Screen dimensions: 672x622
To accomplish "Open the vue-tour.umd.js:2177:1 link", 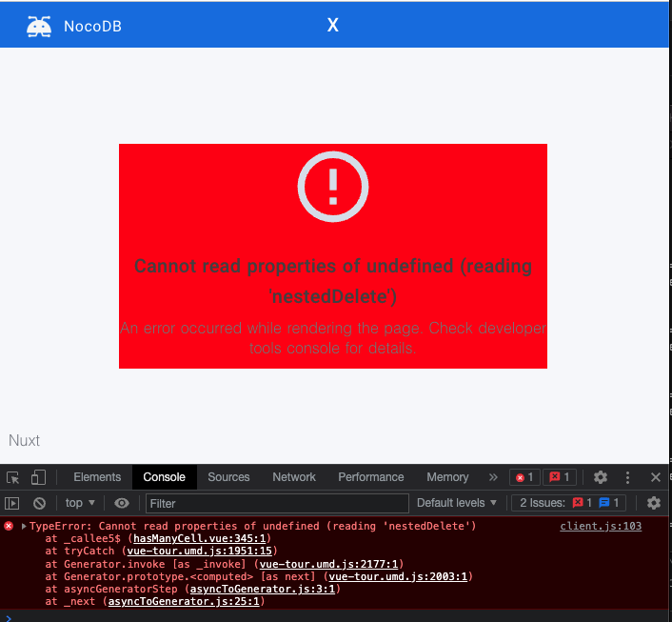I will [328, 564].
